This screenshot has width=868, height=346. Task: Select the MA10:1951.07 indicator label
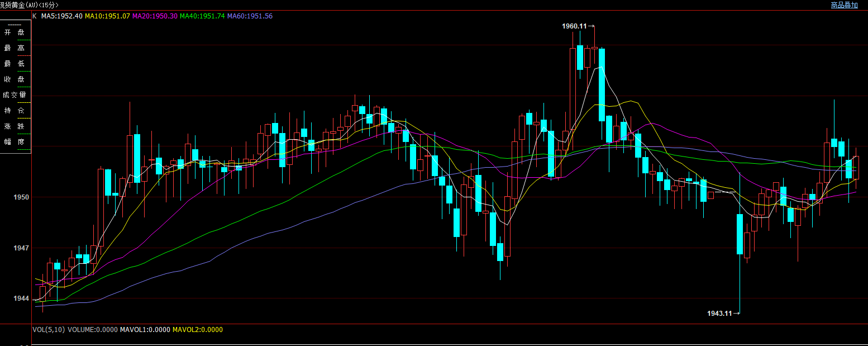pos(107,16)
